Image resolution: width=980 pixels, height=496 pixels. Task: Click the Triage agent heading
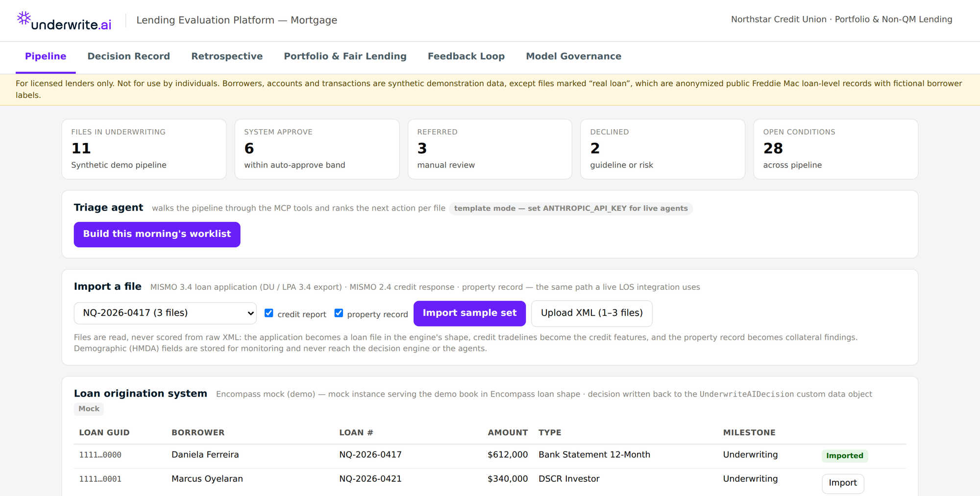[x=108, y=208]
